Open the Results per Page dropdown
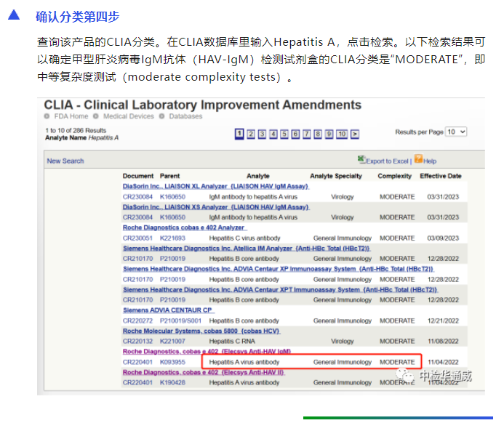The image size is (504, 439). (x=457, y=132)
